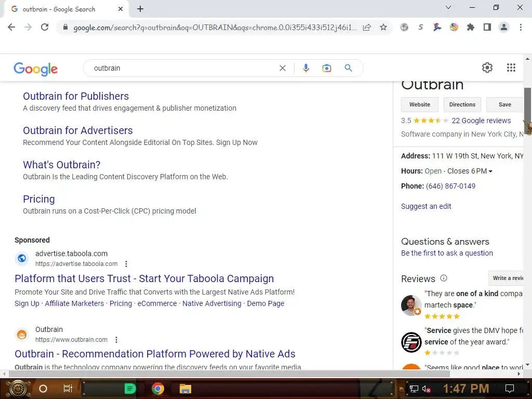Open the Chrome profile avatar
This screenshot has width=532, height=399.
click(504, 27)
